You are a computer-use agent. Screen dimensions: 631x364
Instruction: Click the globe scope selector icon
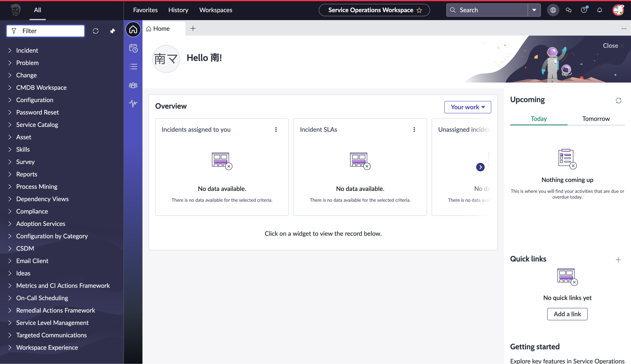pos(553,10)
